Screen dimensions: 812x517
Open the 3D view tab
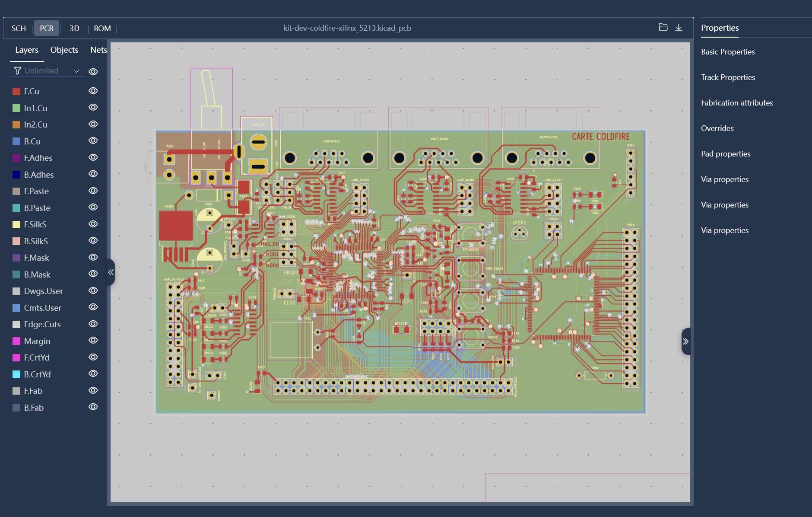[74, 28]
